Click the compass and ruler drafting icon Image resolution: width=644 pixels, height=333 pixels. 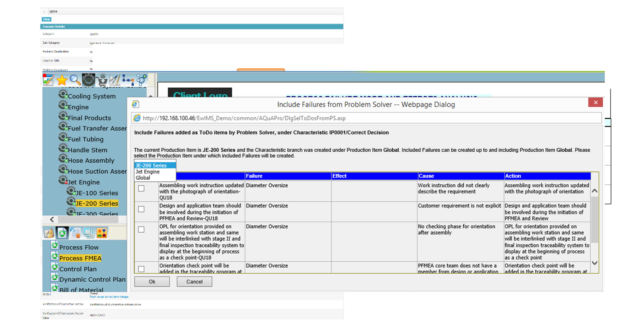click(115, 80)
